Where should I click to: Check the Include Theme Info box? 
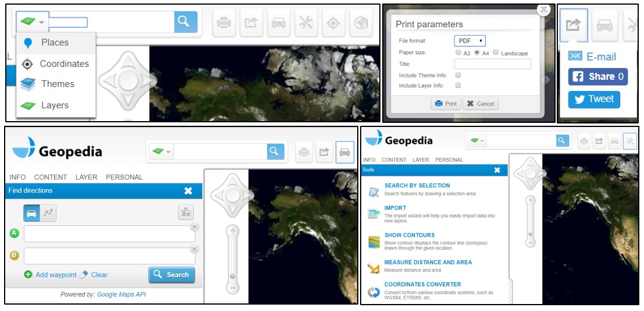(x=458, y=75)
